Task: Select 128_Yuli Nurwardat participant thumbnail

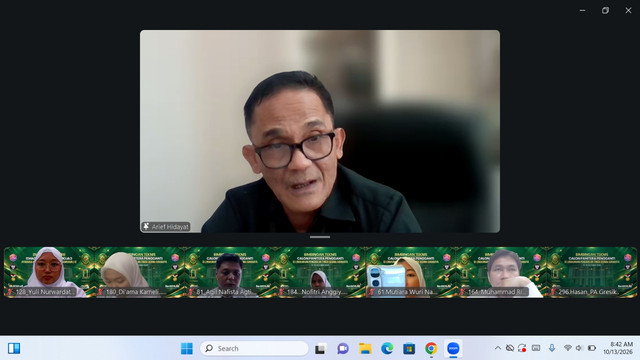Action: [49, 272]
